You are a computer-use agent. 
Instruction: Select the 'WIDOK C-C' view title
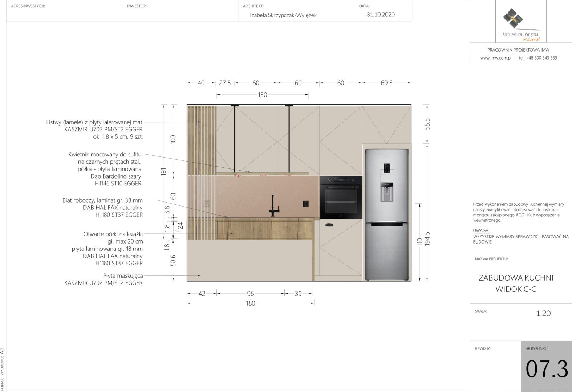(x=516, y=289)
